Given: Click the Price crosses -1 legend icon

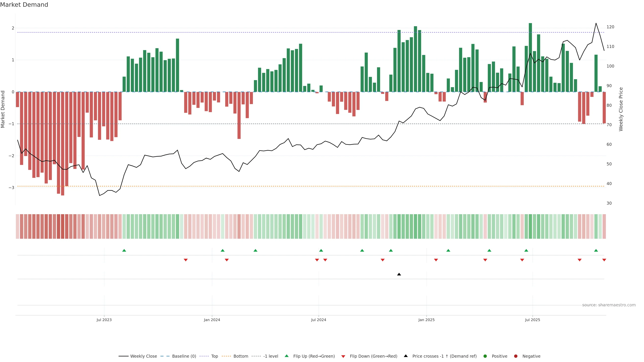Looking at the screenshot, I should (x=406, y=356).
